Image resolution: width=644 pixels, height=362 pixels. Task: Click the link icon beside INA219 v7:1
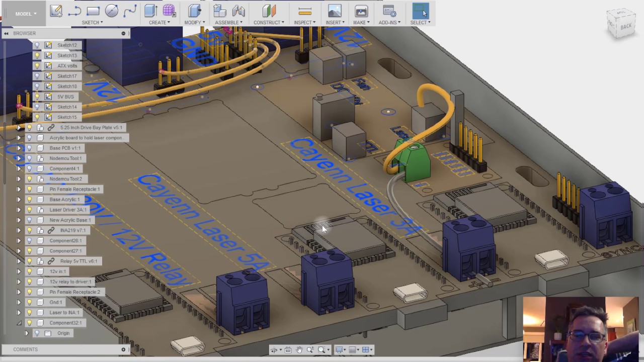tap(51, 230)
